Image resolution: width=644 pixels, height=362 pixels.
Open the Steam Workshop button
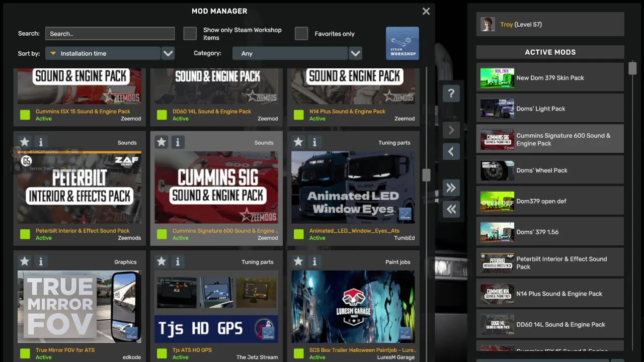click(x=402, y=43)
